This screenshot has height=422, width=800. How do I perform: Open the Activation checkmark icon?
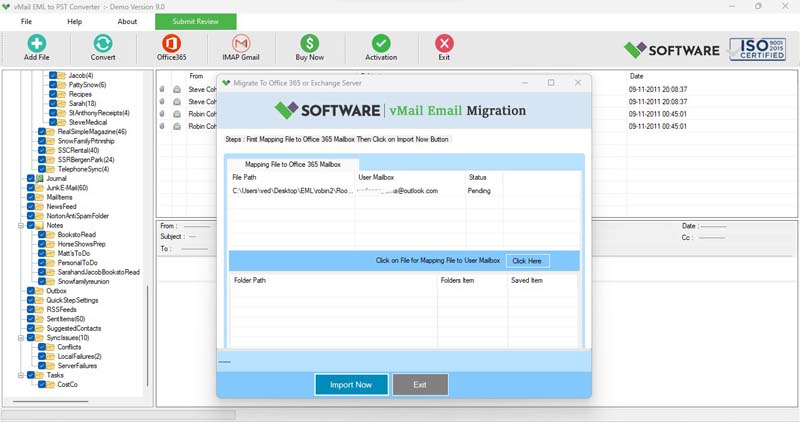(381, 43)
